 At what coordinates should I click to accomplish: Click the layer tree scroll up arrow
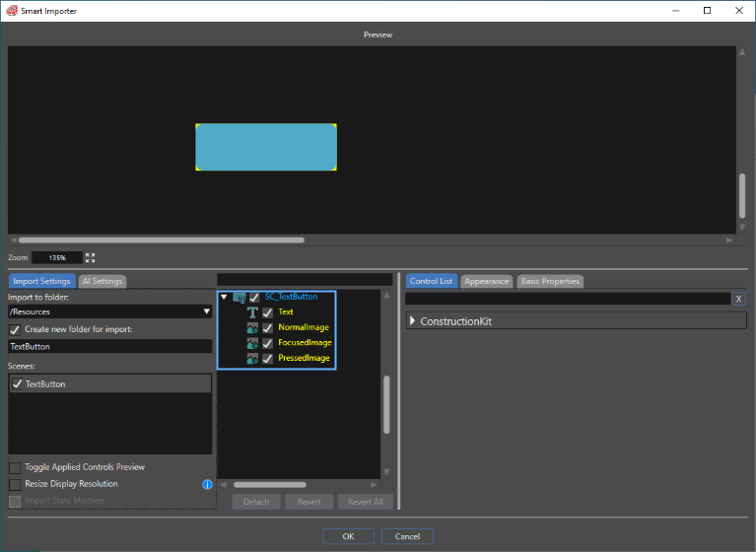(386, 295)
